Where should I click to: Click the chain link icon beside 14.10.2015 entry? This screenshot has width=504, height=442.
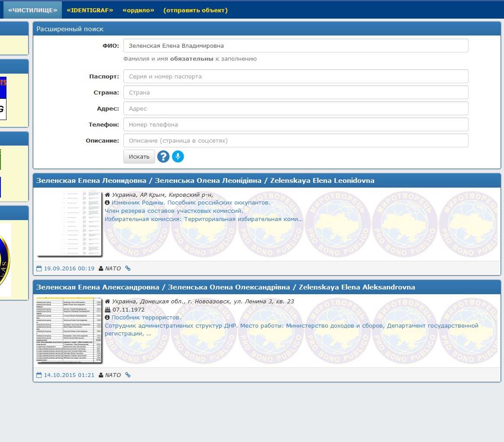(x=128, y=375)
